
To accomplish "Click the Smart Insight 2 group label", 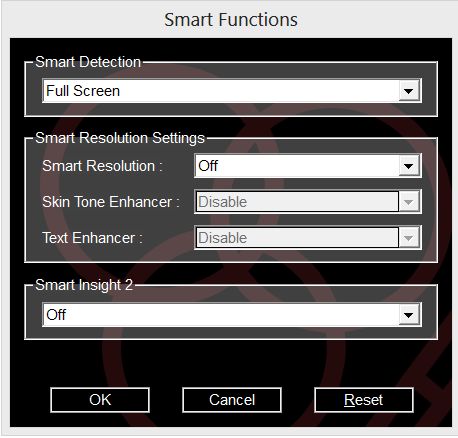I will pyautogui.click(x=84, y=285).
